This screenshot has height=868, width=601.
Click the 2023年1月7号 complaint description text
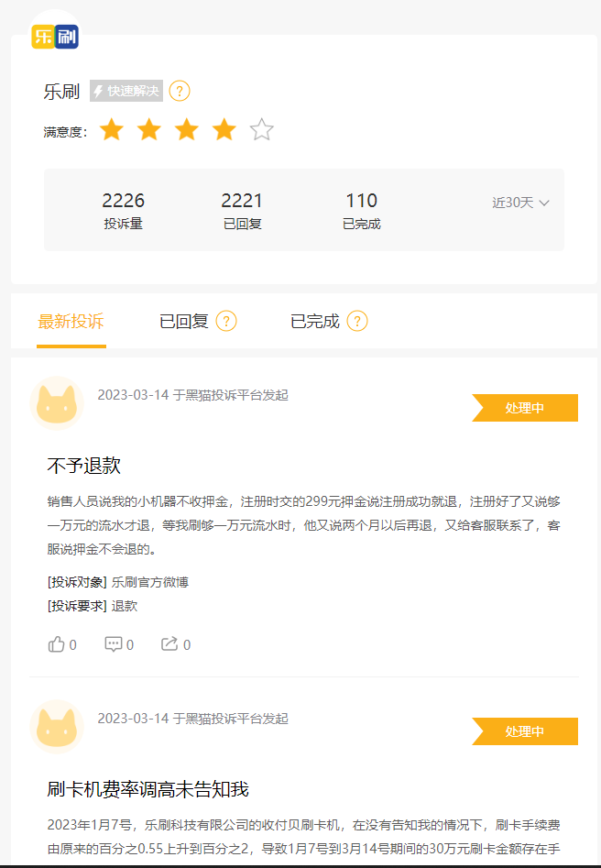[304, 837]
